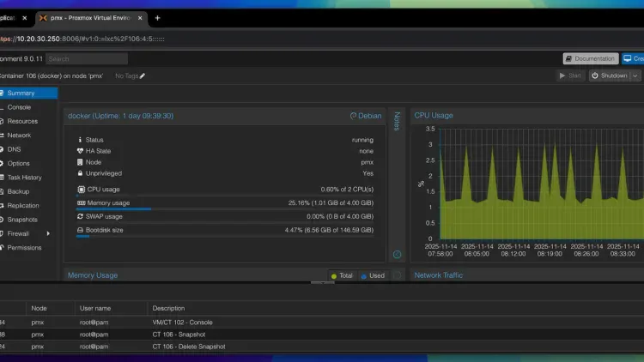This screenshot has height=362, width=644.
Task: Click the '0.60% of 2 CPU(s)' value
Action: tap(347, 190)
